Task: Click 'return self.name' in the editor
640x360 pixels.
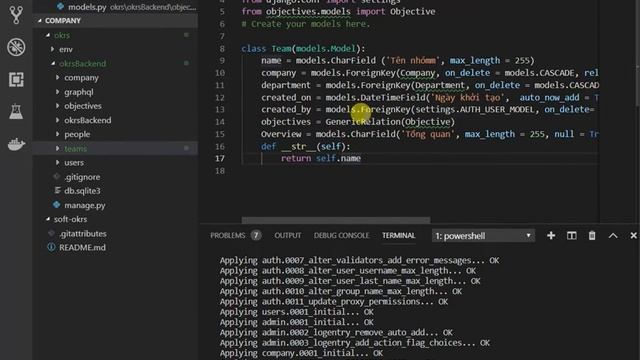Action: pos(320,158)
